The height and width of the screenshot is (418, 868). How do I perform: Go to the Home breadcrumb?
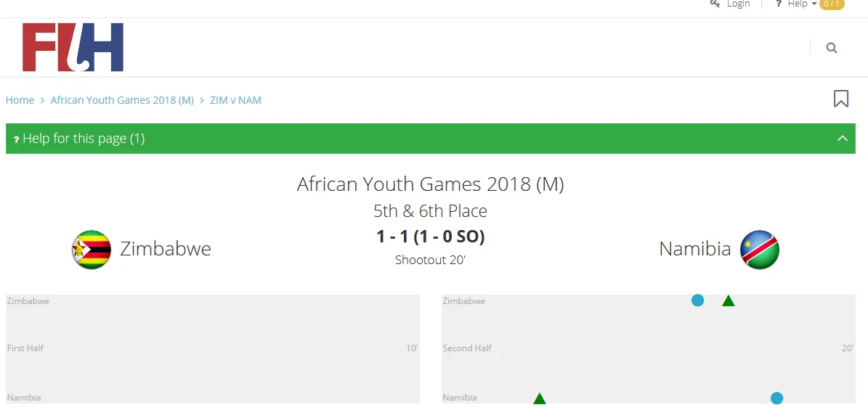(x=20, y=100)
